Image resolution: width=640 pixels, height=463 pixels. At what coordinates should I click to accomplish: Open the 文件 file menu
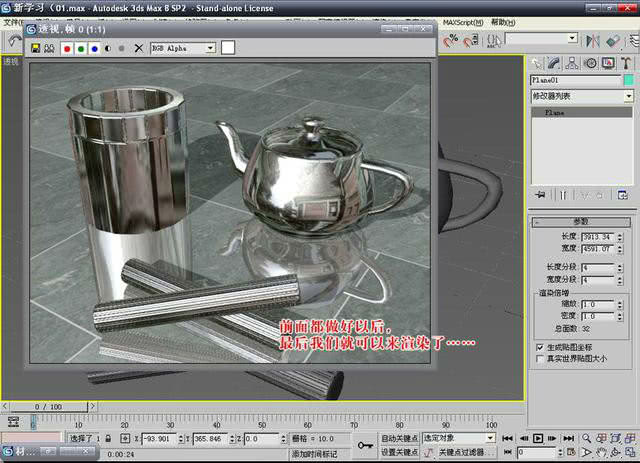coord(12,22)
